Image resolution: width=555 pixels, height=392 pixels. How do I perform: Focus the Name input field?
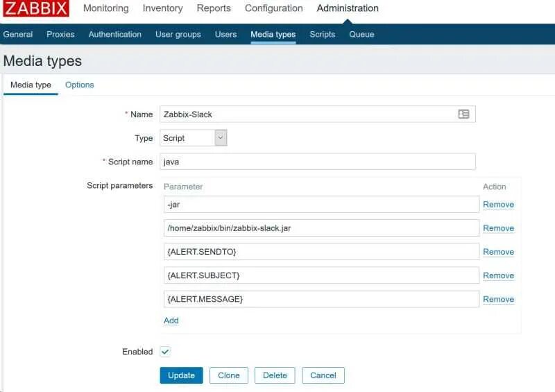click(x=318, y=114)
